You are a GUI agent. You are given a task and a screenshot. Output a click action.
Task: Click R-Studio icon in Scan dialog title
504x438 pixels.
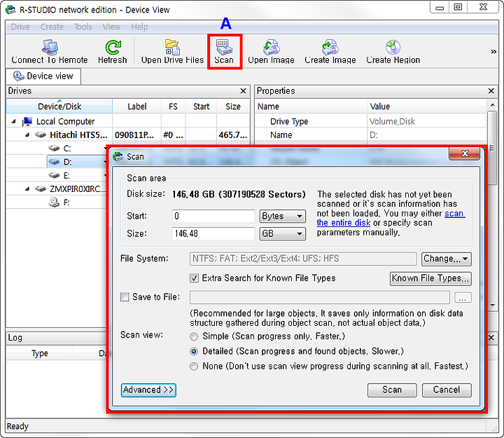[x=118, y=157]
